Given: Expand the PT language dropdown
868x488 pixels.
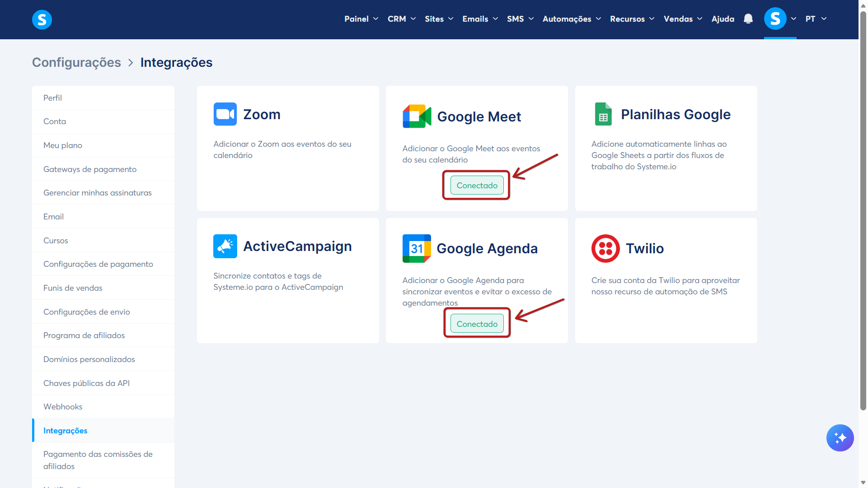Looking at the screenshot, I should pos(816,19).
